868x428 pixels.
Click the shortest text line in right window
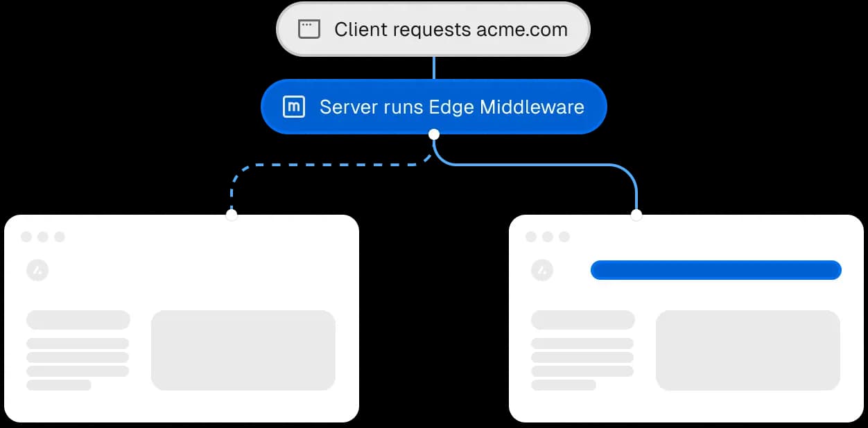564,385
